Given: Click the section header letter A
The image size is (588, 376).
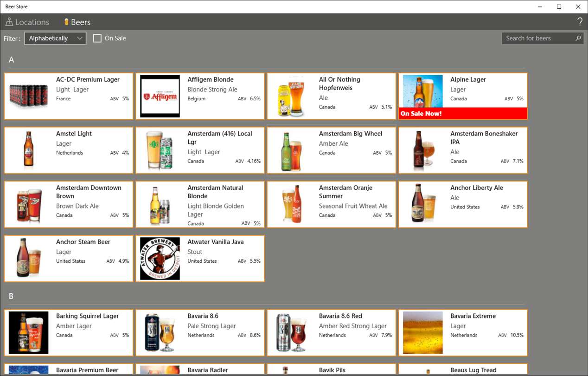Looking at the screenshot, I should [x=12, y=59].
